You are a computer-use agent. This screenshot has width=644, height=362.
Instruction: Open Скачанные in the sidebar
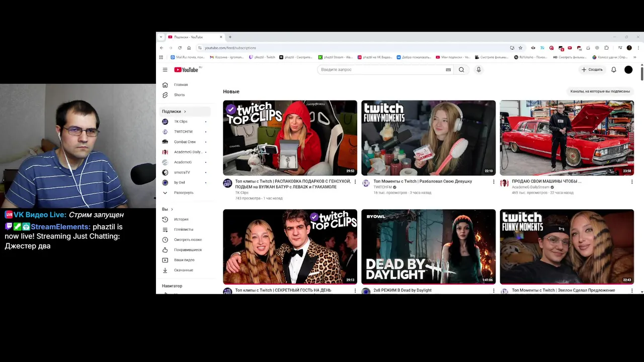click(x=185, y=270)
